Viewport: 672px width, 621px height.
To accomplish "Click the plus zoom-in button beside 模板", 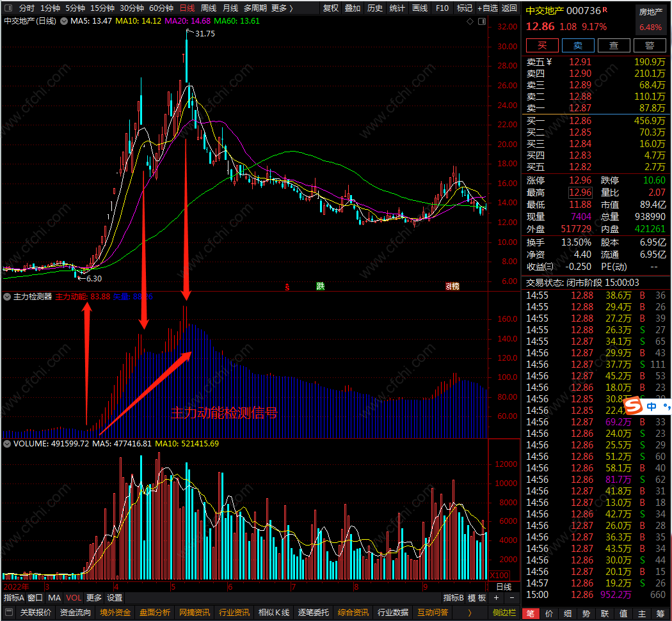I will pyautogui.click(x=496, y=598).
